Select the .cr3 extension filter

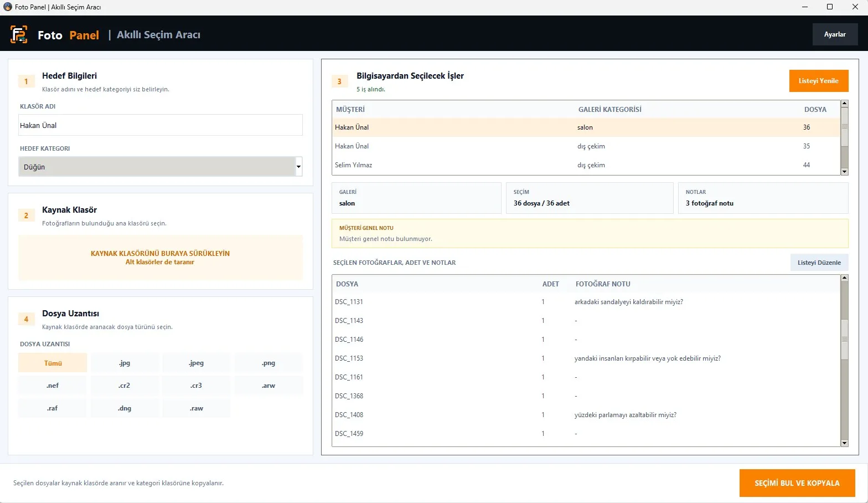click(197, 386)
